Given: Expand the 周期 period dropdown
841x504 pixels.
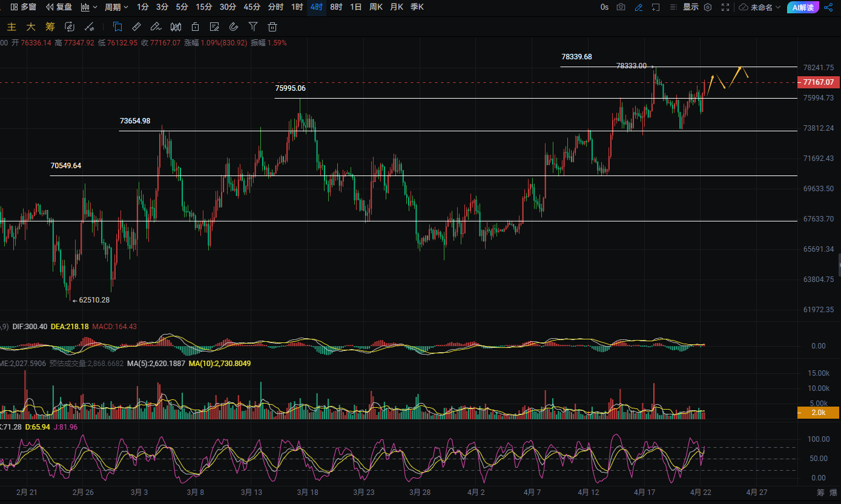Looking at the screenshot, I should click(116, 7).
